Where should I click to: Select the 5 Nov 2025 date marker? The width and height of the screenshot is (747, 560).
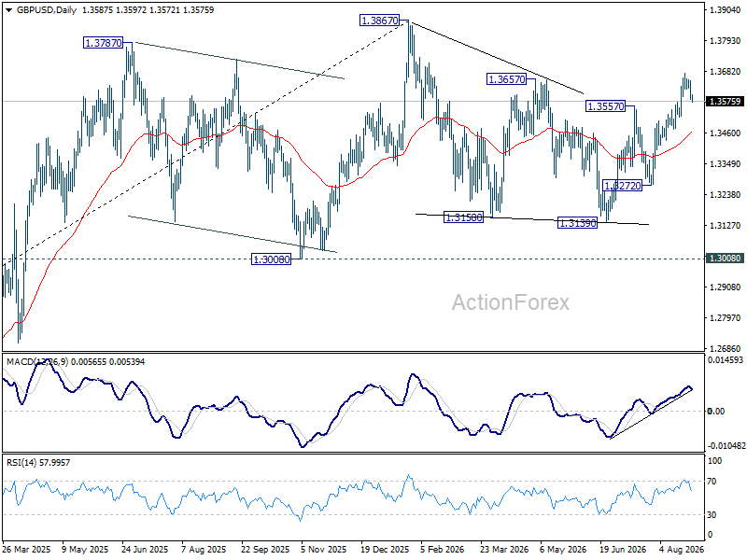click(x=323, y=549)
